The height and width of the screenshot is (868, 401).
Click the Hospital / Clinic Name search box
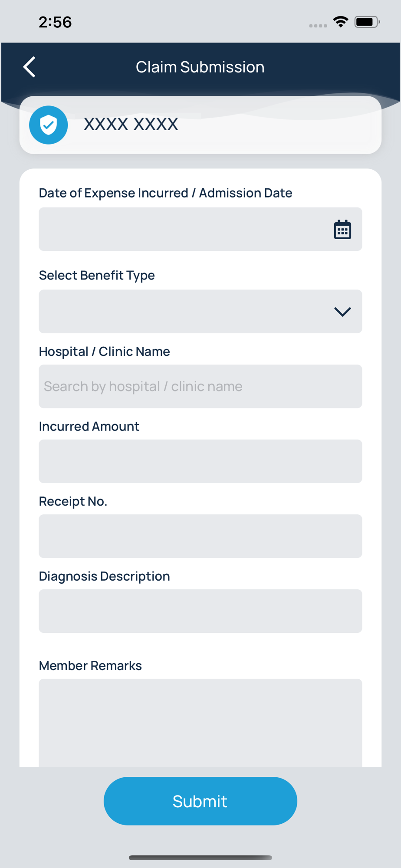click(200, 386)
